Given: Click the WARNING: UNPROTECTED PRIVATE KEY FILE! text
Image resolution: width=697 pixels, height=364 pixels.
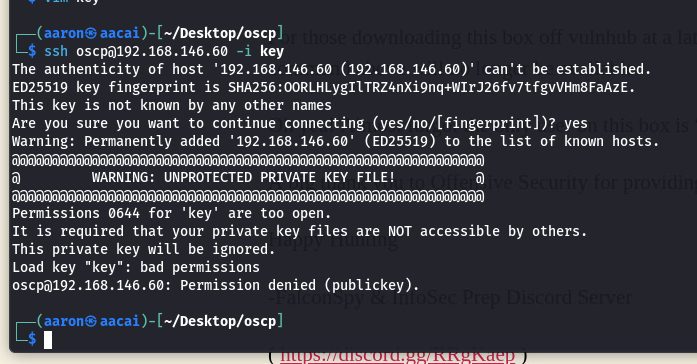Looking at the screenshot, I should point(244,178).
